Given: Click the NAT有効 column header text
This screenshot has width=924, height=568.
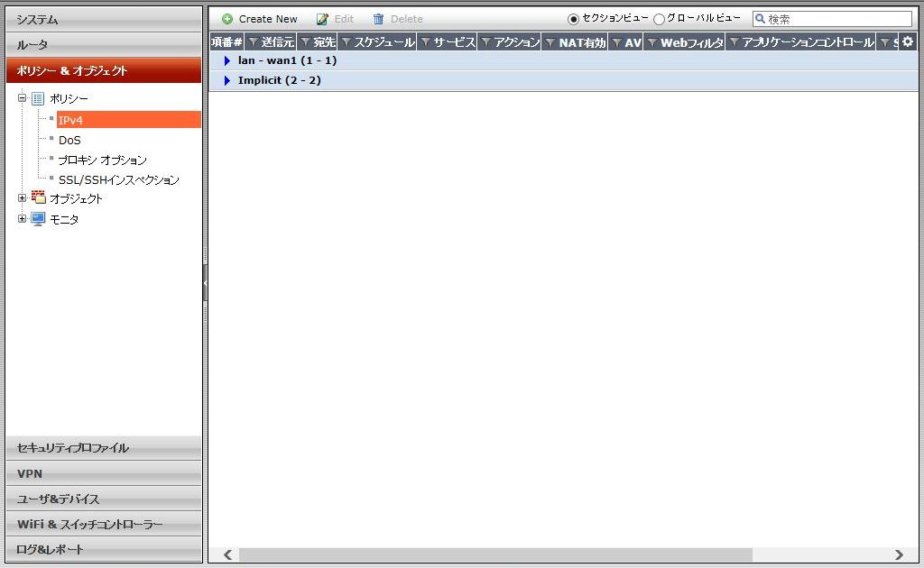Looking at the screenshot, I should pyautogui.click(x=582, y=42).
